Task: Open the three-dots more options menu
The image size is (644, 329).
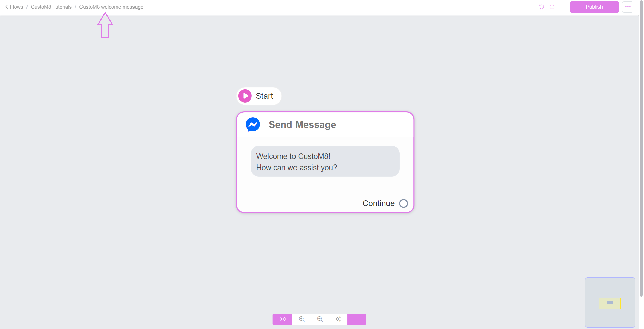Action: tap(628, 7)
